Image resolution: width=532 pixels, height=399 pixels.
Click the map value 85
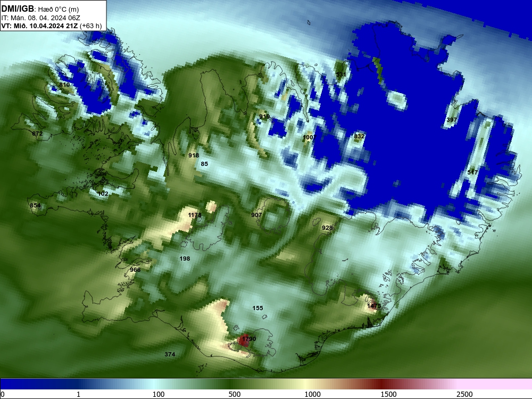pos(204,164)
